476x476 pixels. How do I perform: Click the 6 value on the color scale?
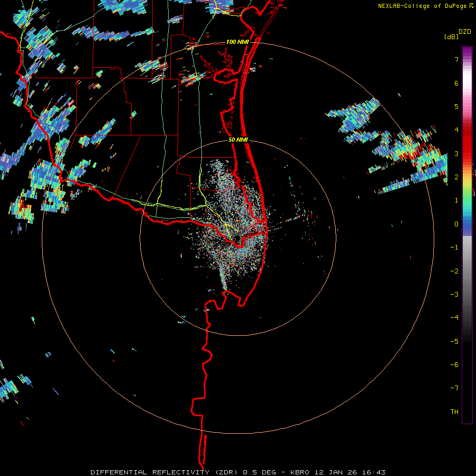456,83
